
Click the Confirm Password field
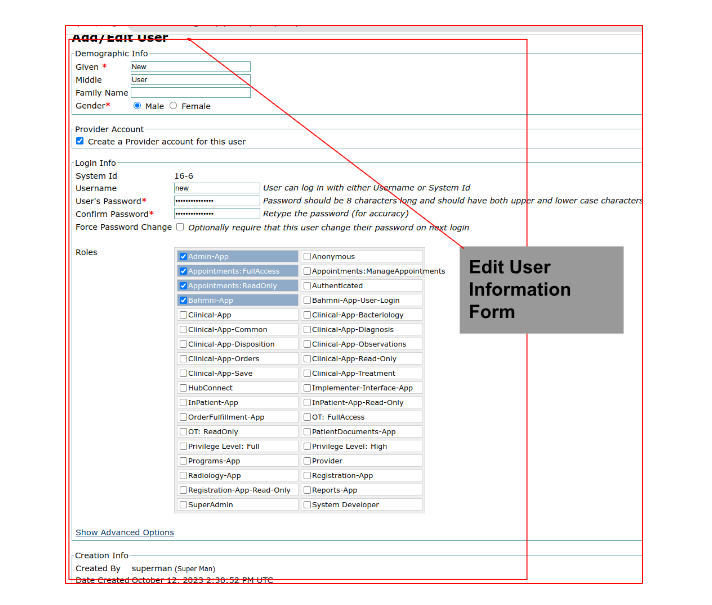click(x=217, y=213)
